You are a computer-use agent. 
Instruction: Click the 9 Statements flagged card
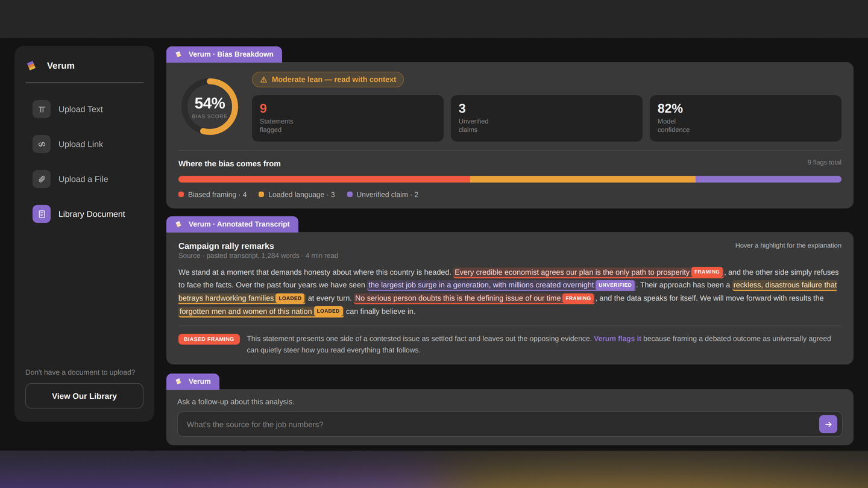pos(348,118)
